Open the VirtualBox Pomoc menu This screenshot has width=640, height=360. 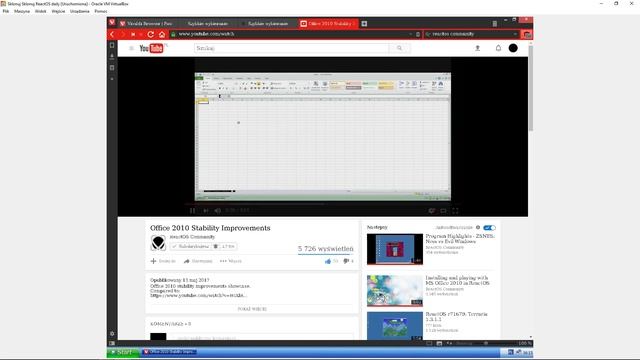(x=100, y=11)
